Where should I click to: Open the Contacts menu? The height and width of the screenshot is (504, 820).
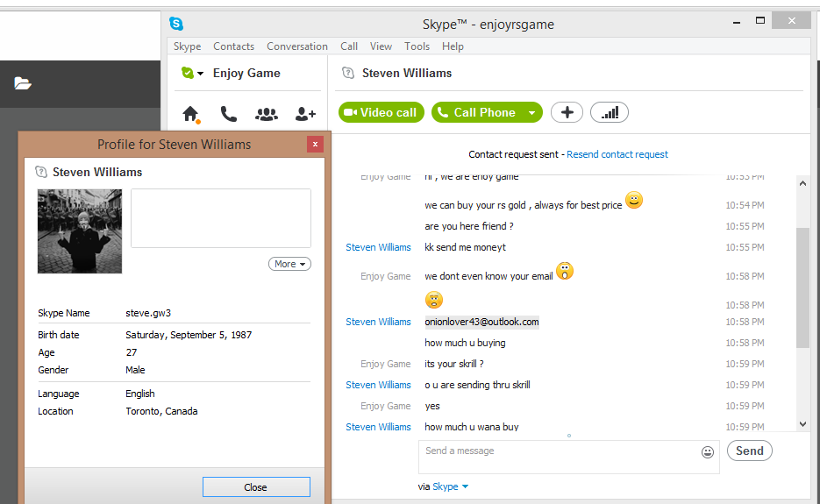(x=233, y=46)
